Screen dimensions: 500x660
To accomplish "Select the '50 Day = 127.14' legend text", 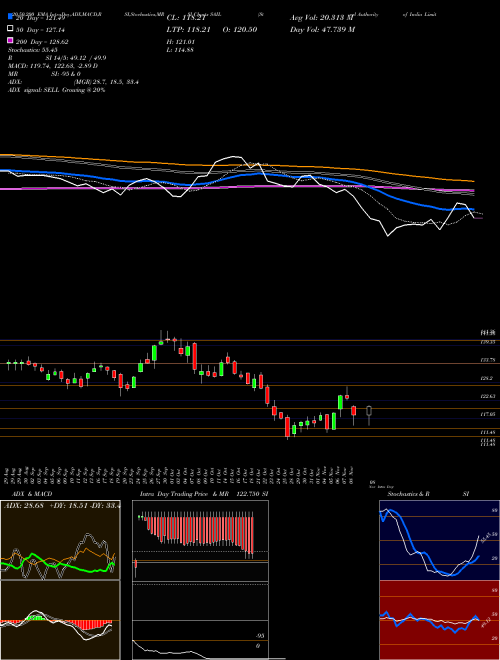I will pyautogui.click(x=40, y=30).
